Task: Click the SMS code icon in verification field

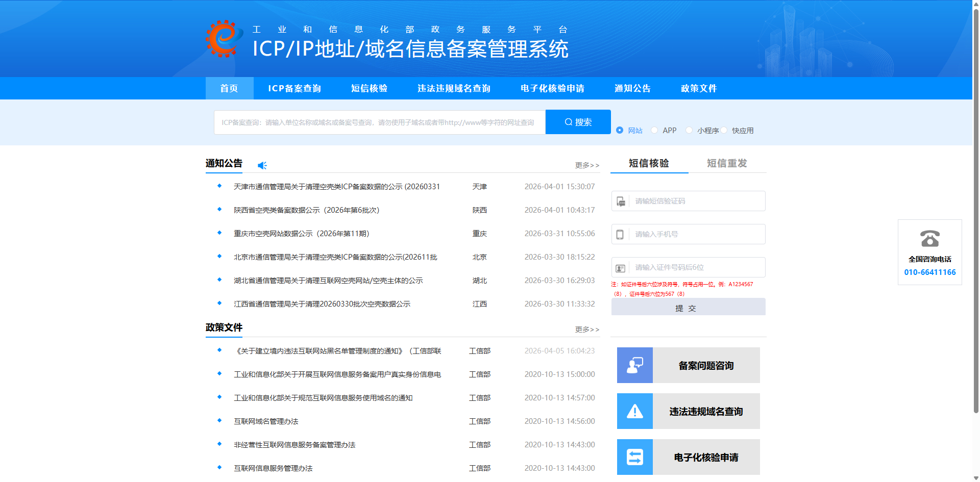Action: tap(621, 201)
